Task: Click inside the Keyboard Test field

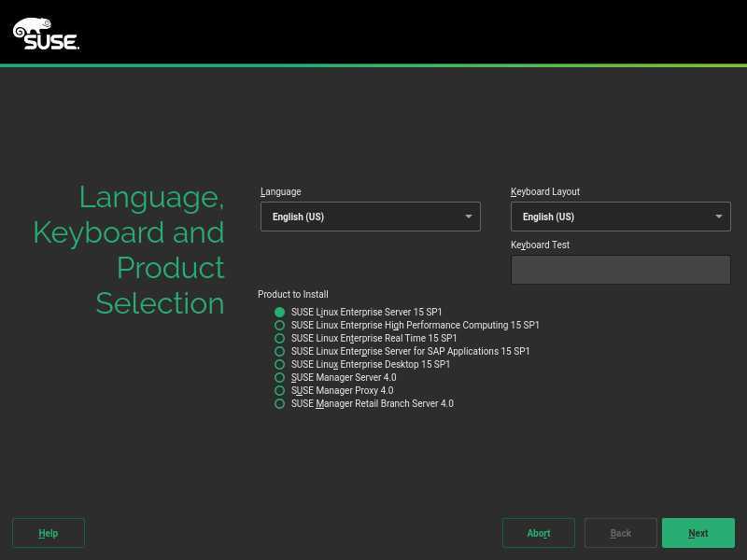Action: [x=620, y=270]
